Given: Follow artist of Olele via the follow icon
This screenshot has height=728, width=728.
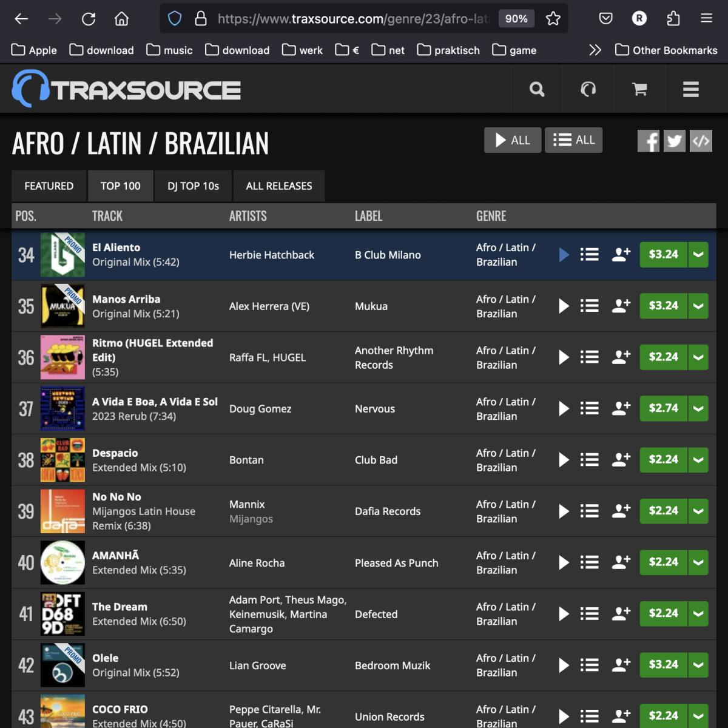Looking at the screenshot, I should coord(621,665).
